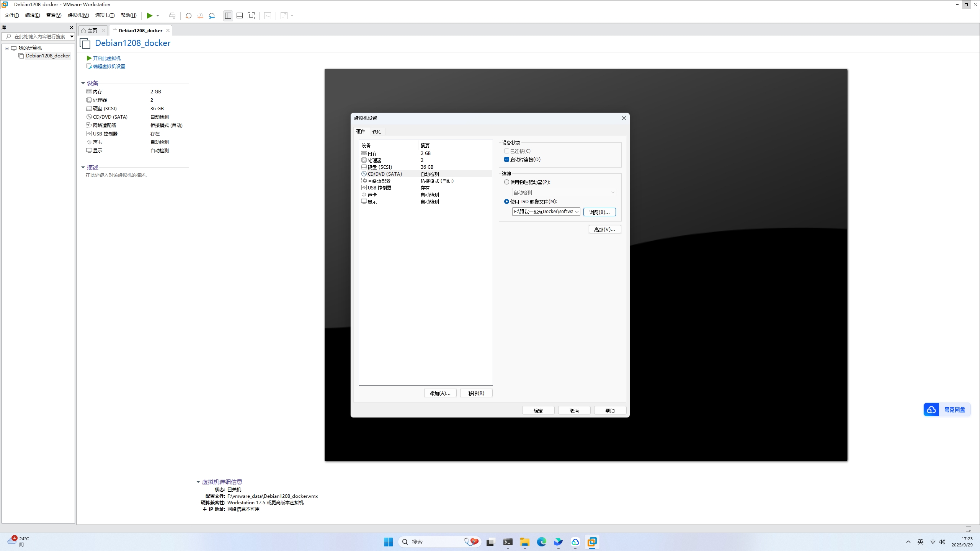The image size is (980, 551).
Task: Collapse the virtual machine details section
Action: pyautogui.click(x=198, y=482)
